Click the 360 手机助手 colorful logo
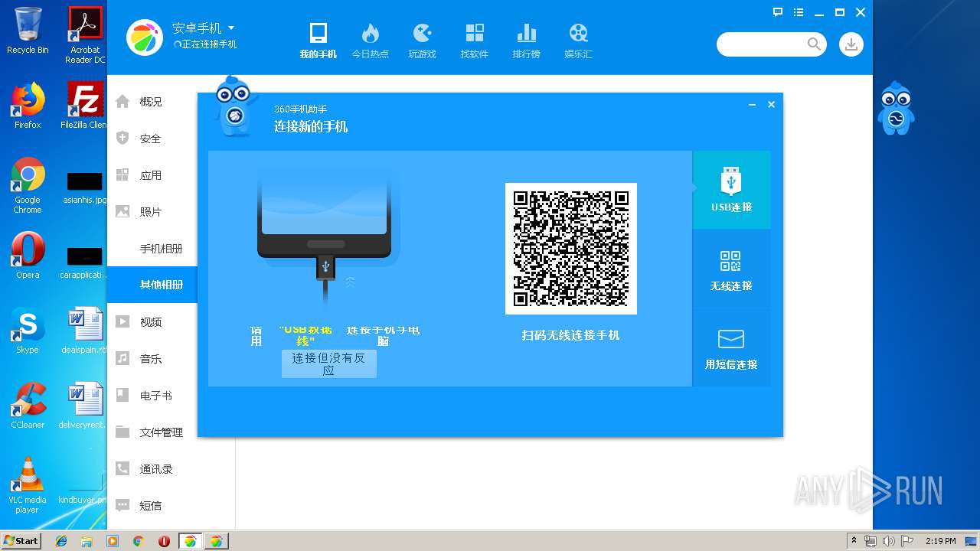Screen dimensions: 980x551 coord(145,37)
